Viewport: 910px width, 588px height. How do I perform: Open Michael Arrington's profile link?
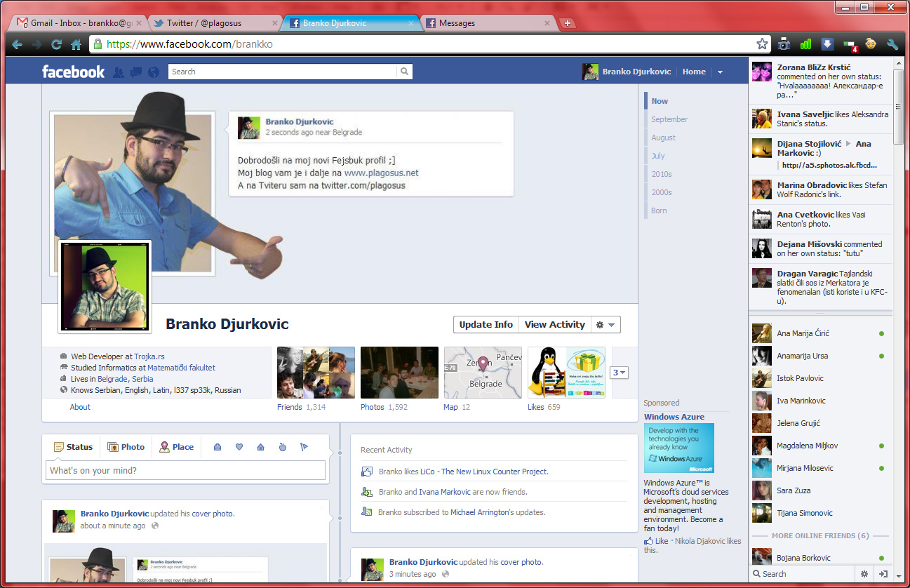click(x=481, y=512)
